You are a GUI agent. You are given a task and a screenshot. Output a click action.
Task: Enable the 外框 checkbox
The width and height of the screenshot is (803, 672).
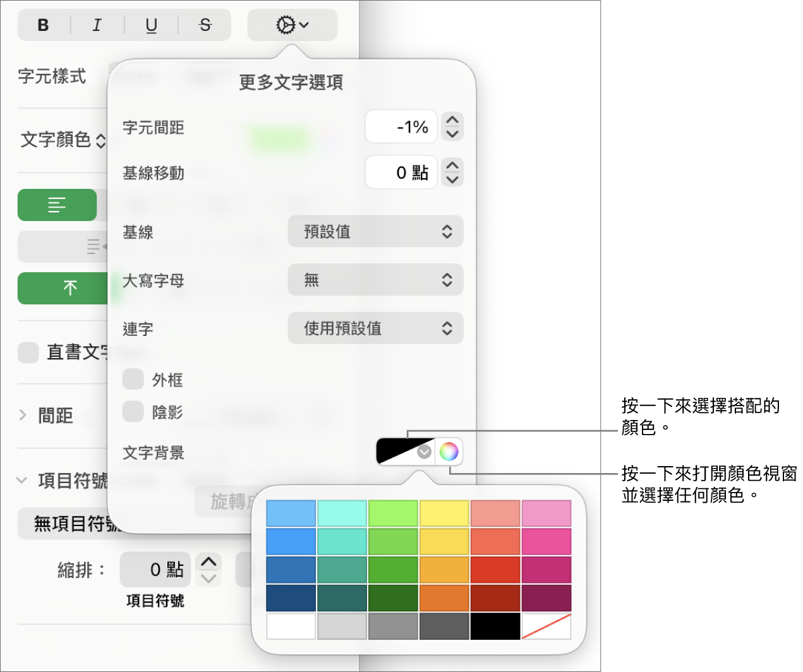[x=133, y=379]
